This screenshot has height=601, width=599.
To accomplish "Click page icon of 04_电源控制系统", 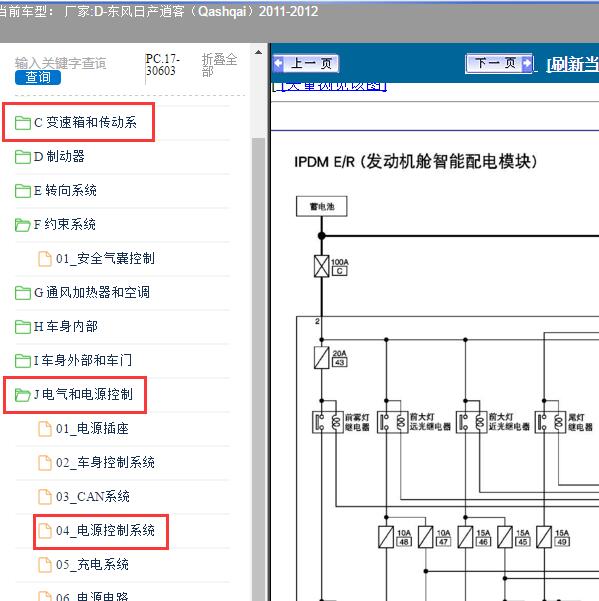I will coord(45,530).
